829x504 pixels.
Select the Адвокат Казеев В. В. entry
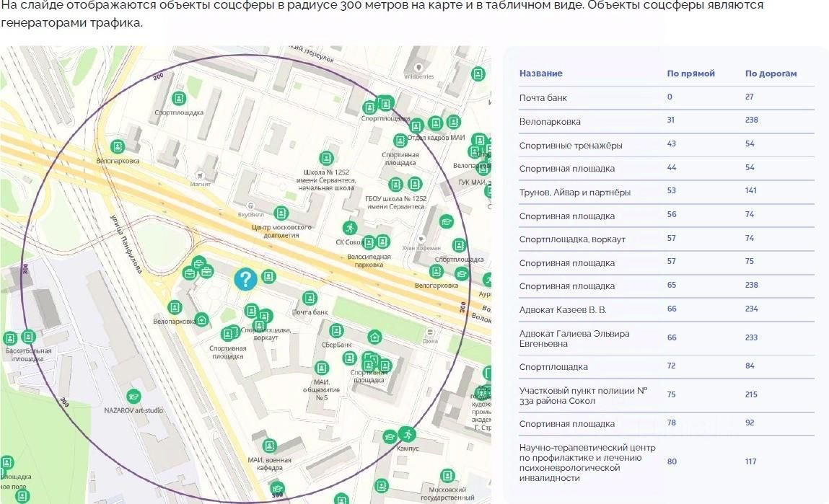pyautogui.click(x=563, y=309)
